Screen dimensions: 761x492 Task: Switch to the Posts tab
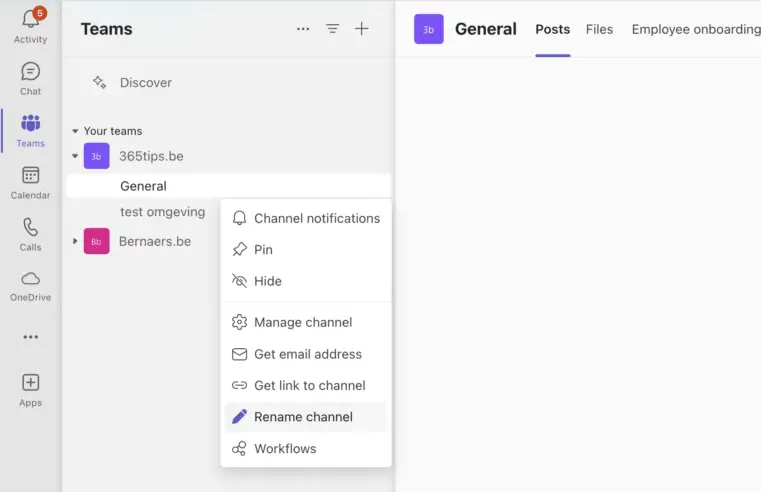pos(553,30)
